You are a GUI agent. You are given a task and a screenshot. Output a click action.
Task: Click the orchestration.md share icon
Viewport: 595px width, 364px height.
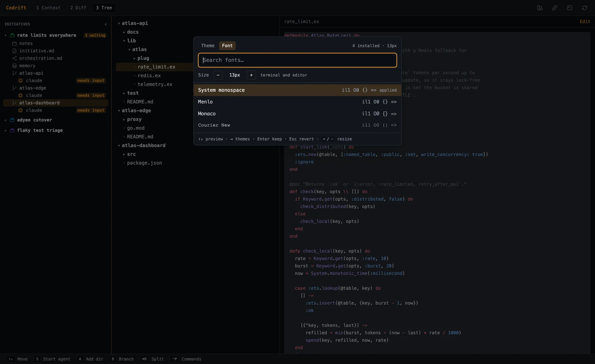14,58
